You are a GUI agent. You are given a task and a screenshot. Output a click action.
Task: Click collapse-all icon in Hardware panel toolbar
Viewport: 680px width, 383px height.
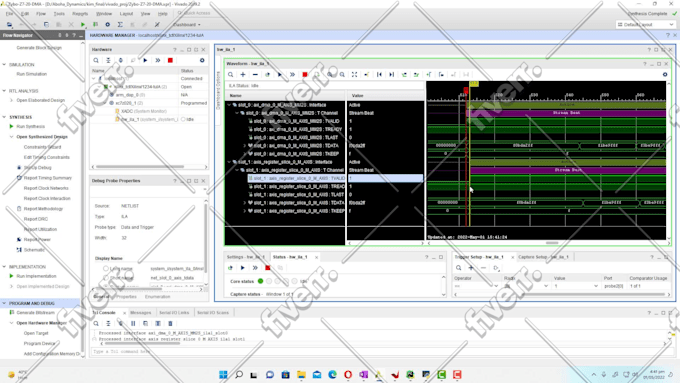pyautogui.click(x=108, y=60)
